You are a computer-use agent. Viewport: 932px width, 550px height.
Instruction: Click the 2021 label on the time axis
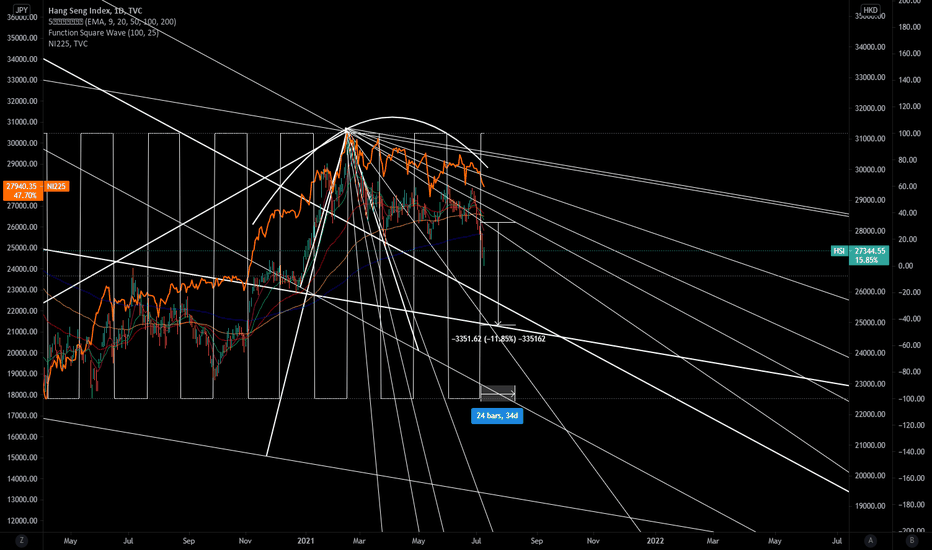306,541
